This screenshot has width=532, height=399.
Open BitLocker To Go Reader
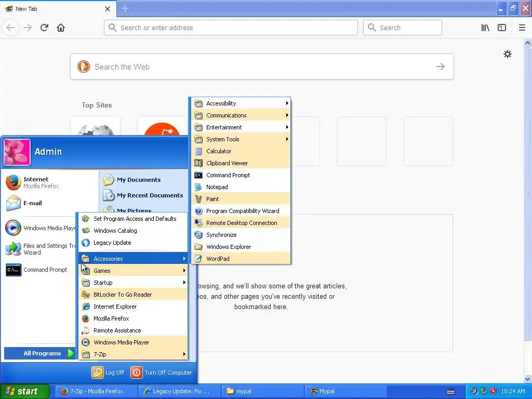133,295
